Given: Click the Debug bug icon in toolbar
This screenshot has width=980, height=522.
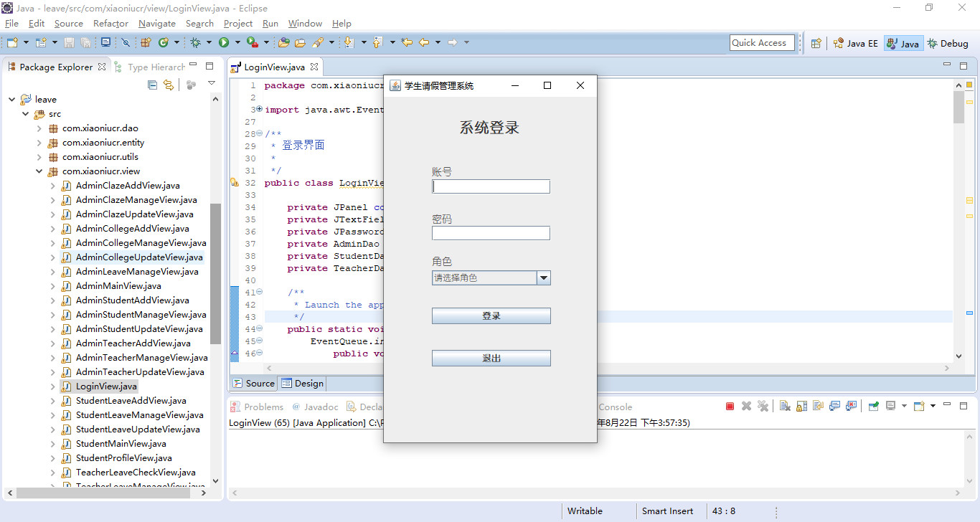Looking at the screenshot, I should pos(195,42).
